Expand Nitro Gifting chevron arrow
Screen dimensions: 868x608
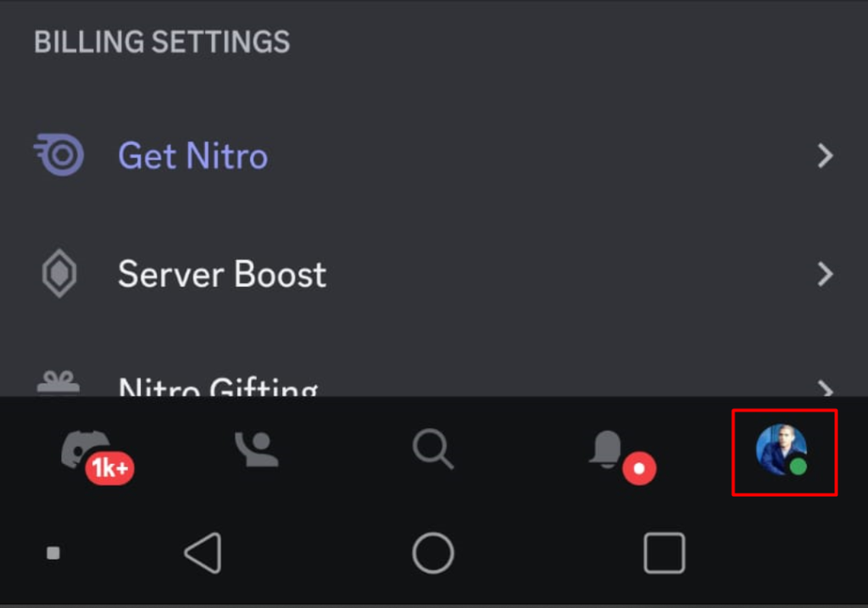point(825,388)
